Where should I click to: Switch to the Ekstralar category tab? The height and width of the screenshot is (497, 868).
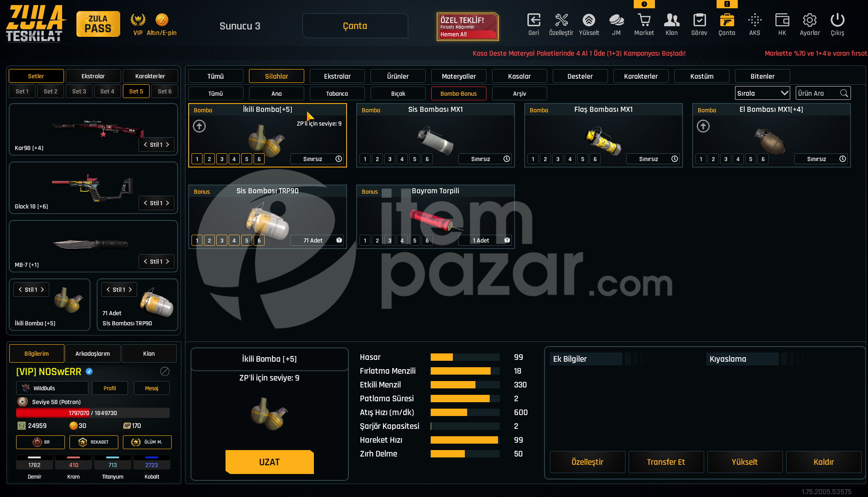coord(337,76)
